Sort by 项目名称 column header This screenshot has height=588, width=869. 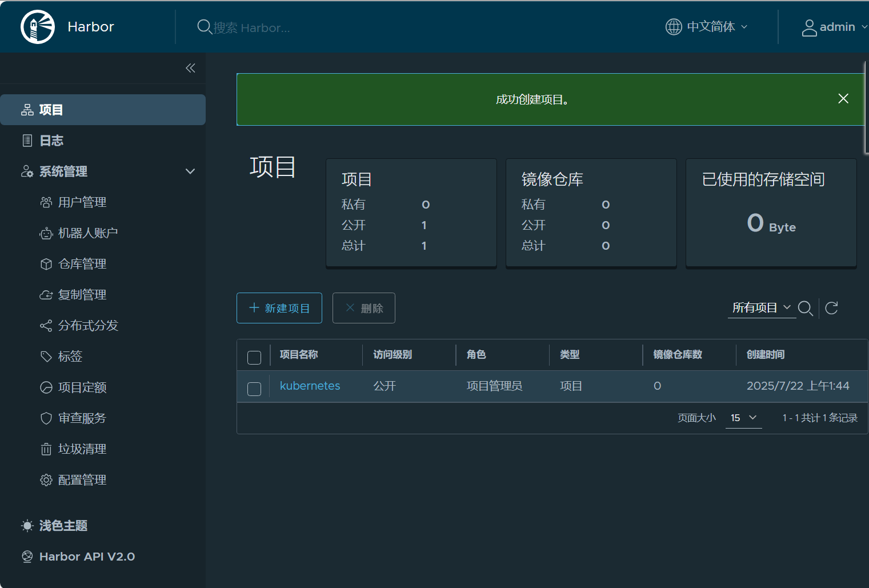299,354
